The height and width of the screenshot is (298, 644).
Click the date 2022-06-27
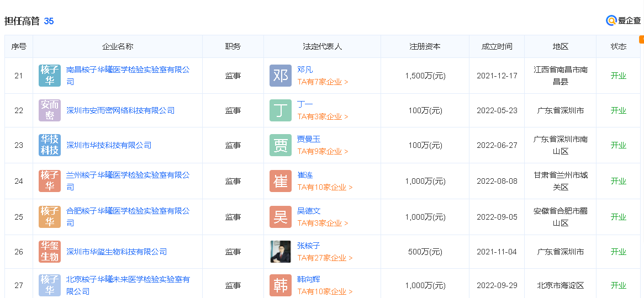click(x=497, y=145)
